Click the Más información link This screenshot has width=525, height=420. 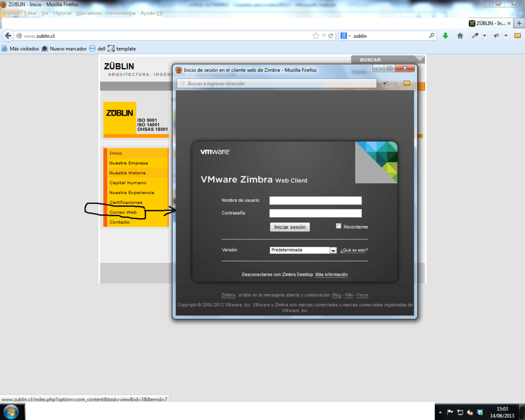coord(332,274)
